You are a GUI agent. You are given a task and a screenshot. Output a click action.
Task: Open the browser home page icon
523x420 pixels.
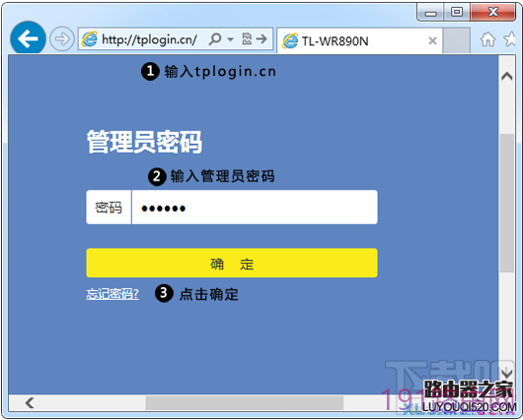pyautogui.click(x=488, y=39)
